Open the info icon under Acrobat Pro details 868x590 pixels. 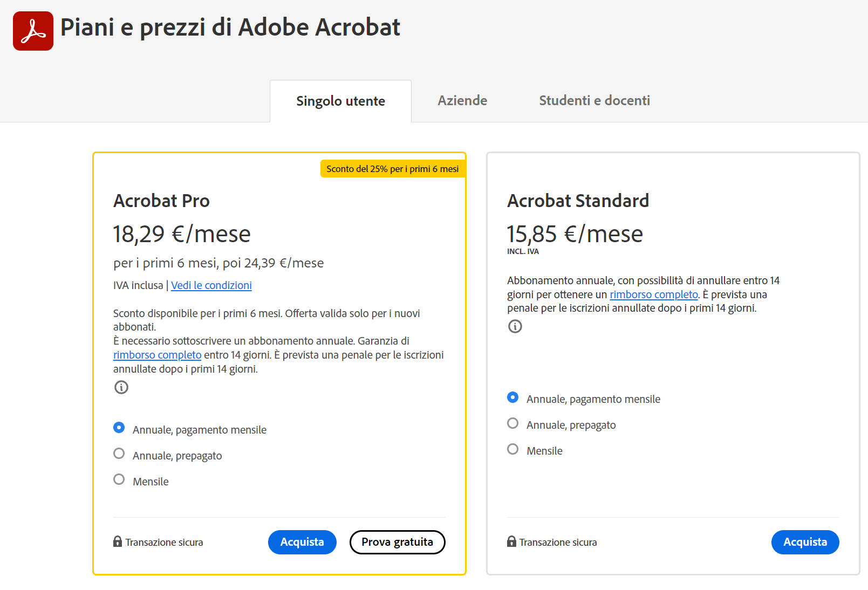pos(121,388)
